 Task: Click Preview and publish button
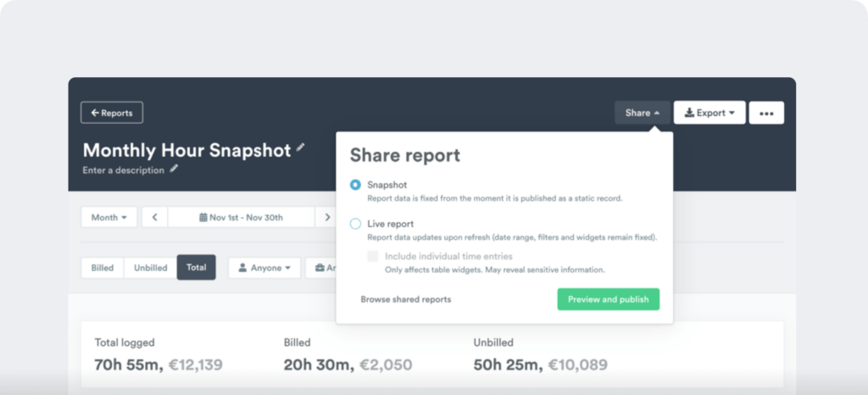coord(609,299)
